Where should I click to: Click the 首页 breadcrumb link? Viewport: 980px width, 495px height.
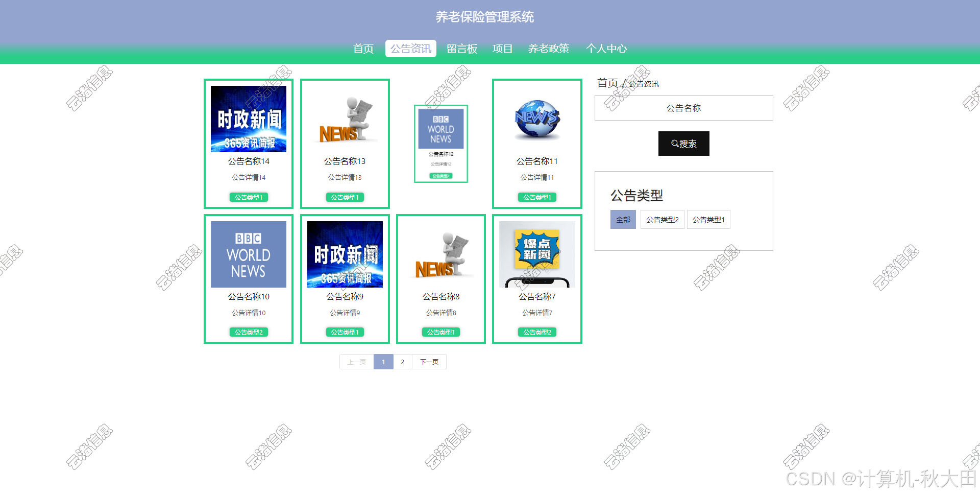607,83
